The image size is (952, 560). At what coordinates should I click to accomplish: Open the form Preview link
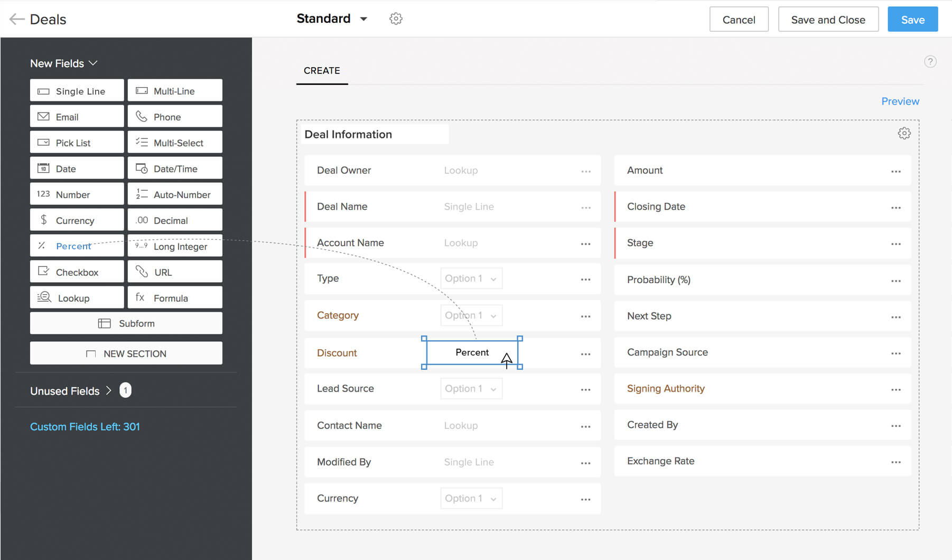click(900, 101)
